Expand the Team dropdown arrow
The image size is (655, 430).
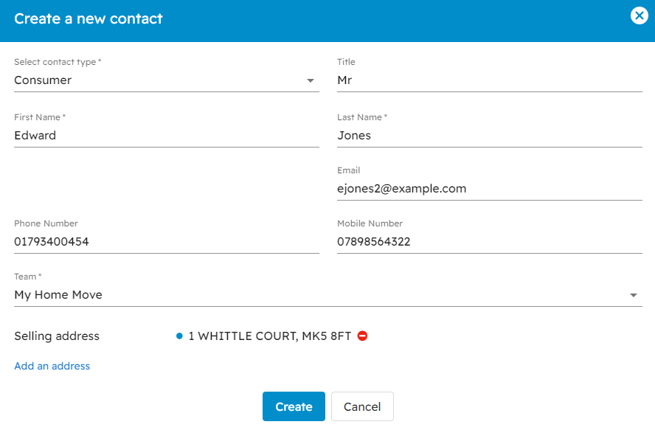pos(634,296)
